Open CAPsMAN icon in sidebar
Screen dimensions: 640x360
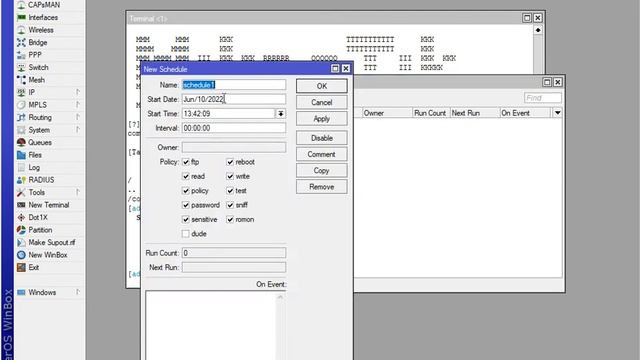(21, 5)
